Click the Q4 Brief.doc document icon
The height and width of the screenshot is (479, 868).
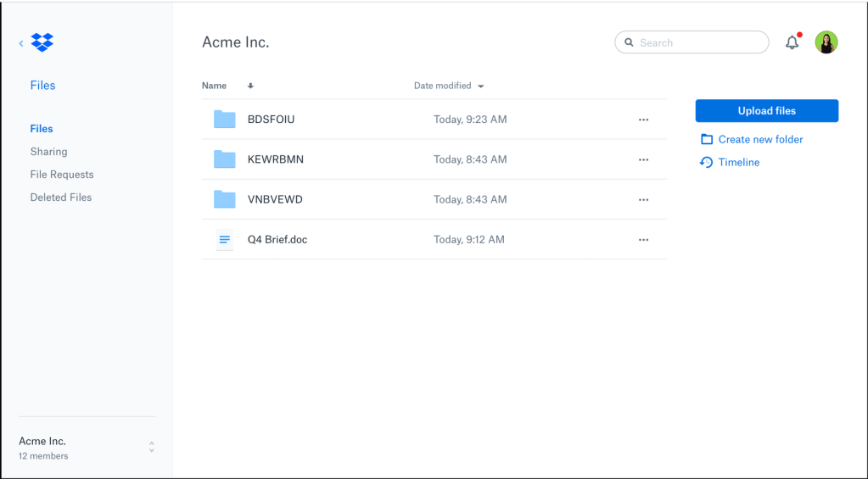(x=224, y=240)
